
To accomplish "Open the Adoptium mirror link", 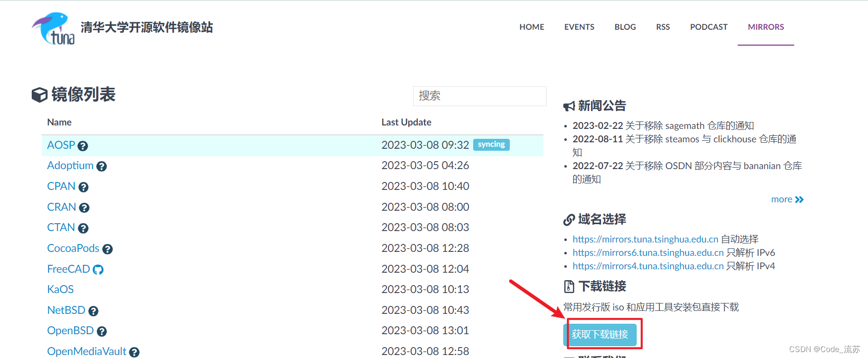I will coord(70,166).
